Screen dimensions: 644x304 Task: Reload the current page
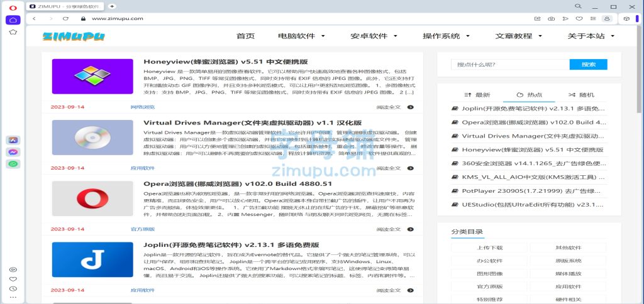point(65,18)
